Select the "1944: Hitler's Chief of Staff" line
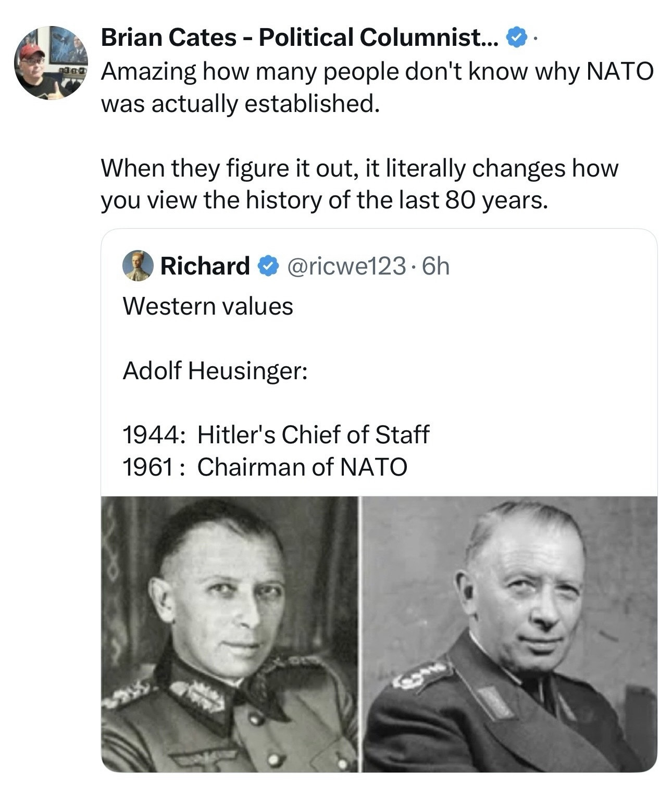 tap(276, 434)
